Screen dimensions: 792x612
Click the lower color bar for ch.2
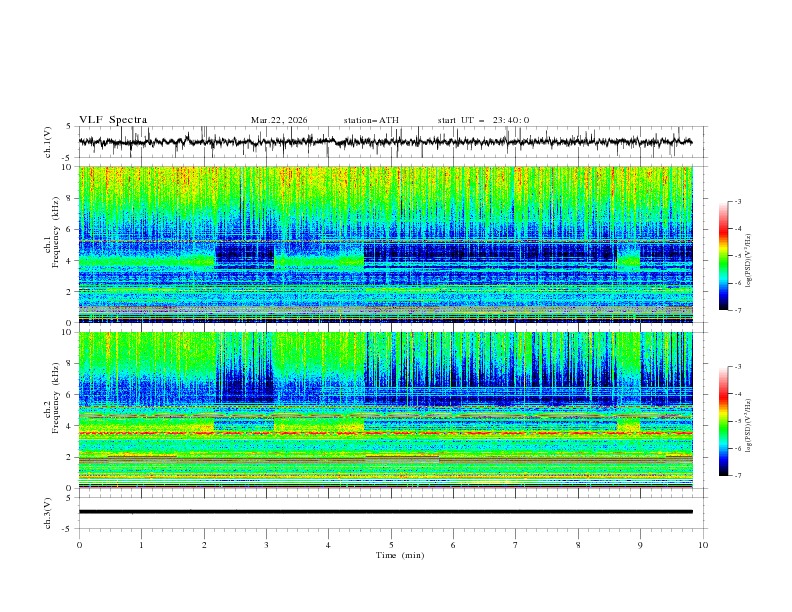pyautogui.click(x=724, y=421)
